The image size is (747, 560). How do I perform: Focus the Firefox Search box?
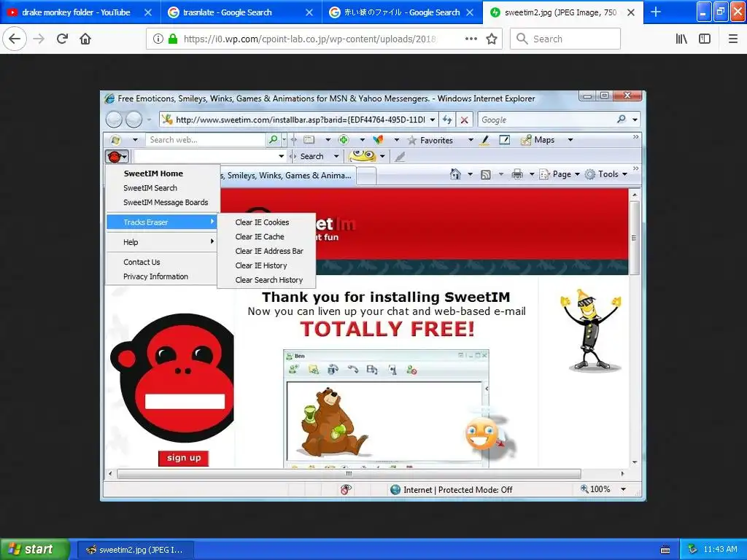[x=565, y=39]
